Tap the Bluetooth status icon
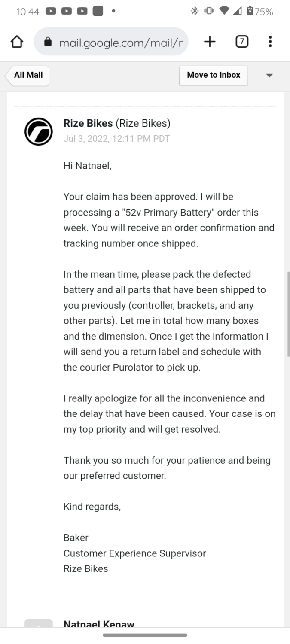 (195, 12)
